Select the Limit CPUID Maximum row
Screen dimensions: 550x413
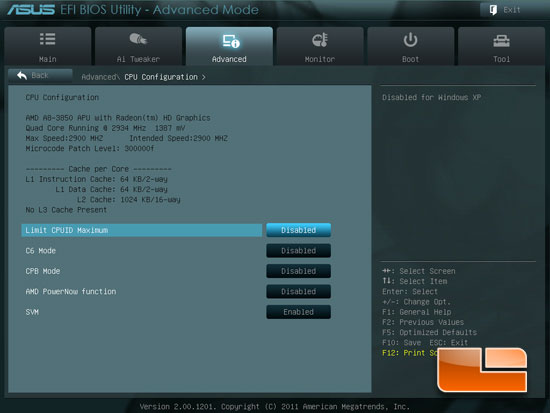tap(142, 230)
